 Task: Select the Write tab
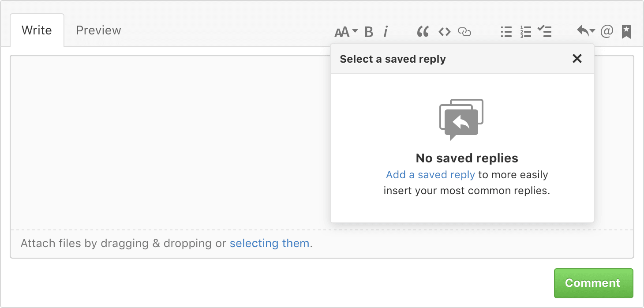click(37, 30)
